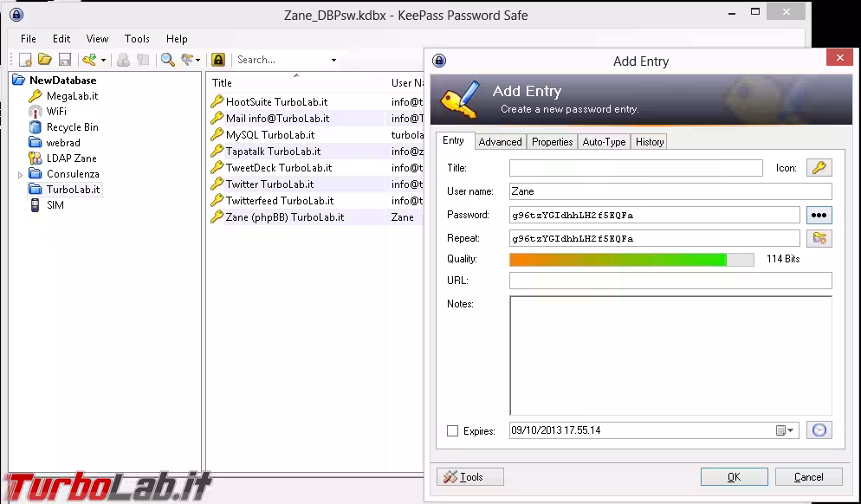Click the clock icon beside Expires field

pos(818,430)
